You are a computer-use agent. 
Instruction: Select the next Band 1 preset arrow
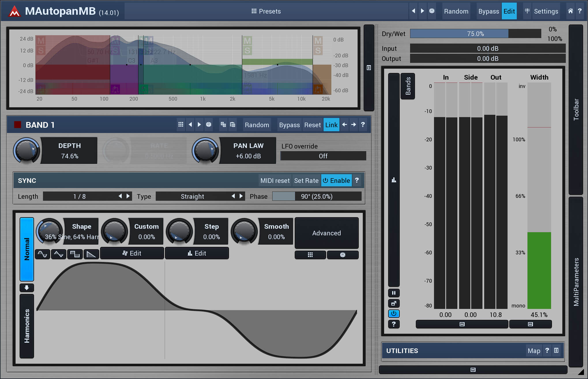click(199, 125)
